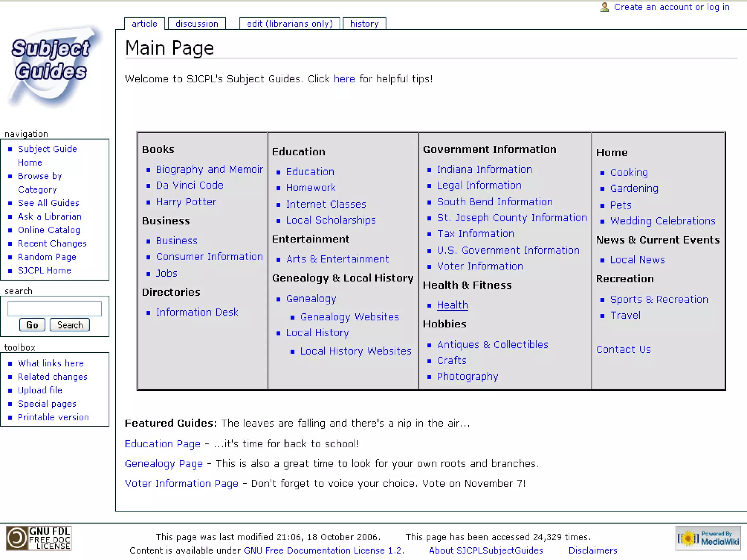Follow the 'here' helpful tips link
Image resolution: width=747 pixels, height=560 pixels.
coord(344,79)
